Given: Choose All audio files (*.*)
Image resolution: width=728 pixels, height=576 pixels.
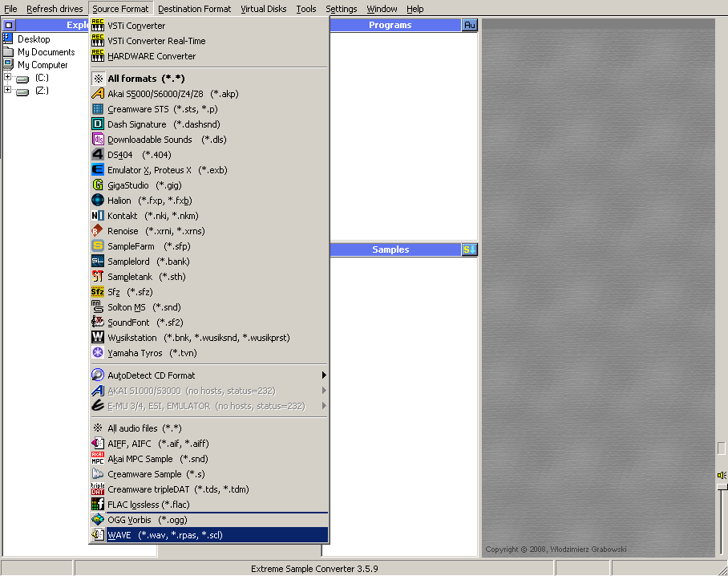Looking at the screenshot, I should point(209,428).
